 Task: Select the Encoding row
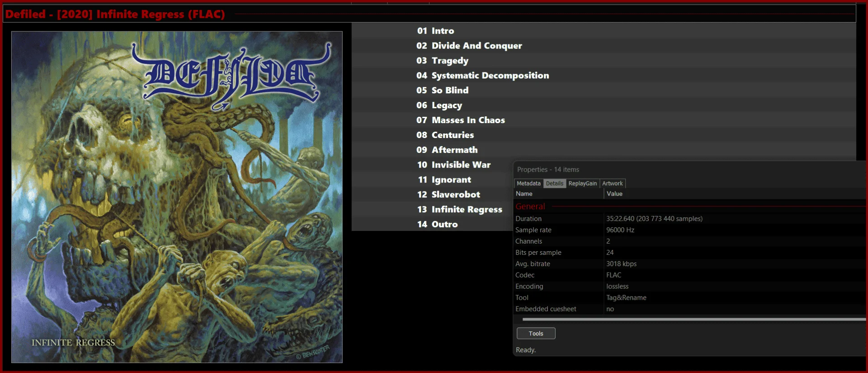690,287
